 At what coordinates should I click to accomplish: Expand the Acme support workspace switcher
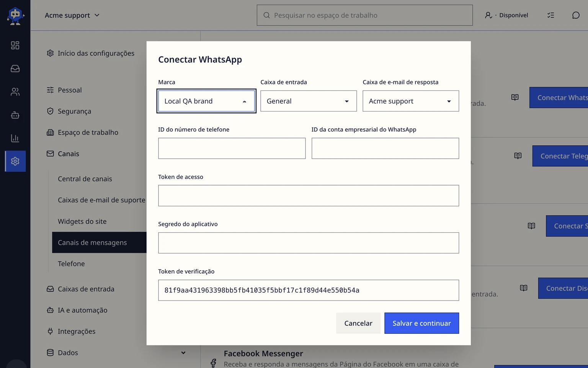(72, 15)
